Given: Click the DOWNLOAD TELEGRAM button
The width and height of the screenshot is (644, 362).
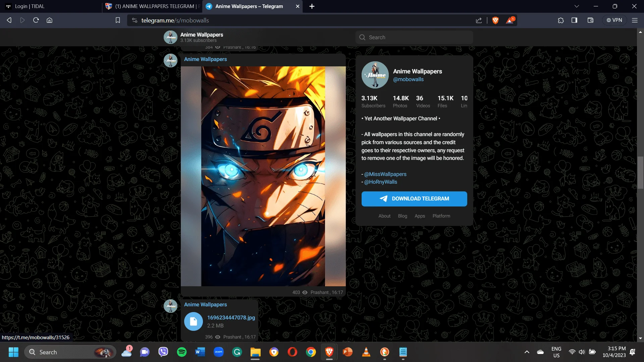Looking at the screenshot, I should pyautogui.click(x=414, y=199).
